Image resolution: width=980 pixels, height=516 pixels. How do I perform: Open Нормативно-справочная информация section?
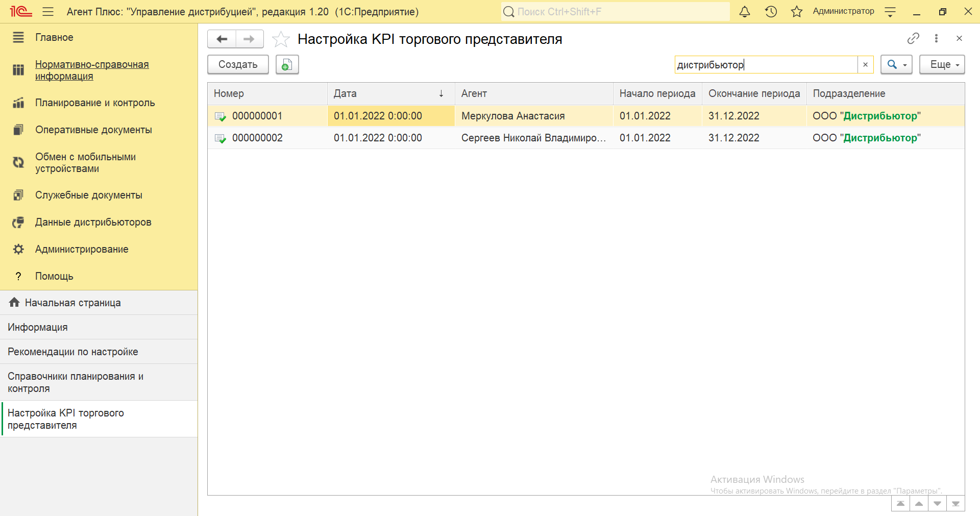tap(92, 70)
